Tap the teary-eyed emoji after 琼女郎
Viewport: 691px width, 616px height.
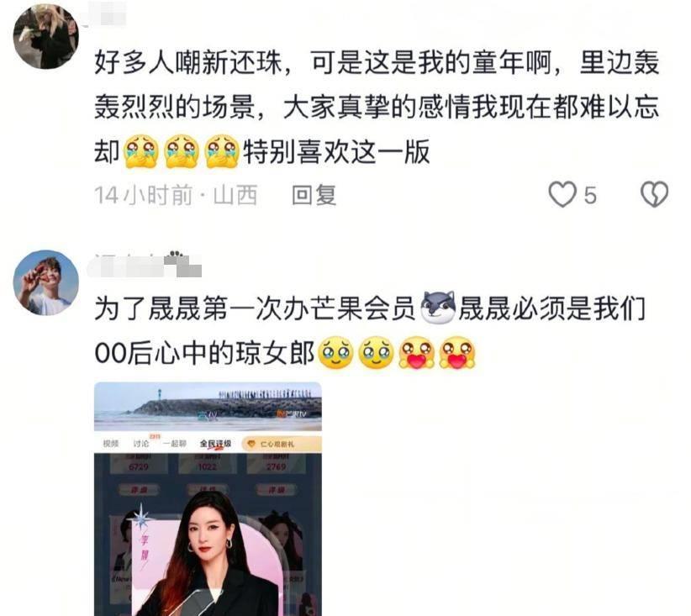[335, 352]
